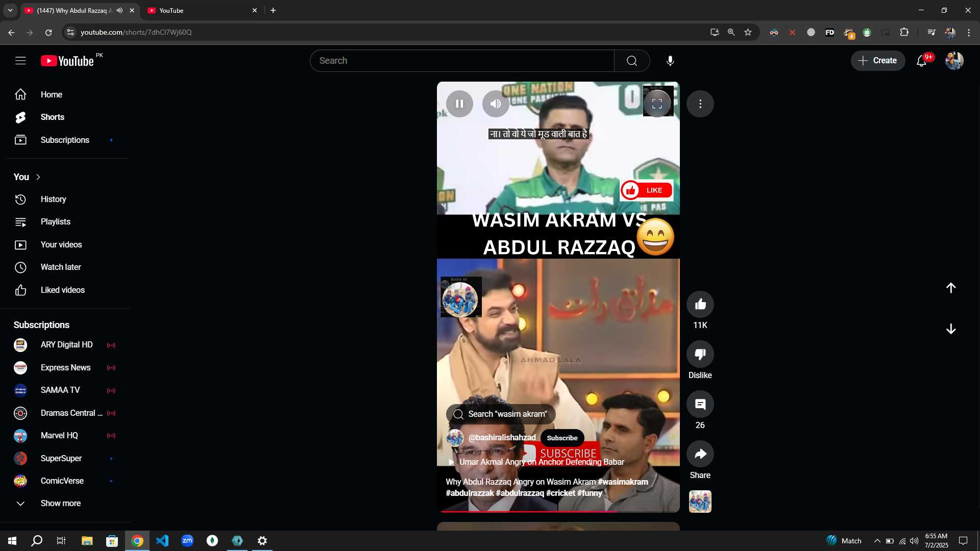Share this Short

click(x=700, y=454)
